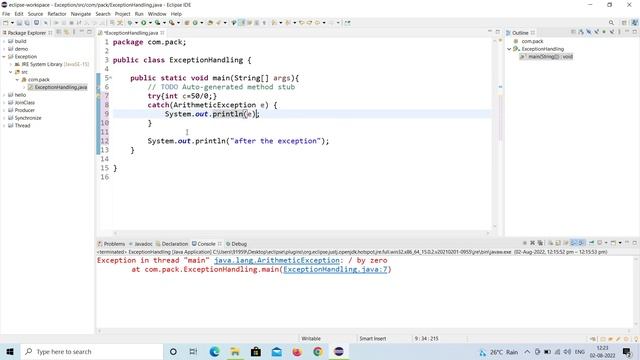The height and width of the screenshot is (360, 640).
Task: Switch to the Problems tab
Action: click(x=111, y=244)
